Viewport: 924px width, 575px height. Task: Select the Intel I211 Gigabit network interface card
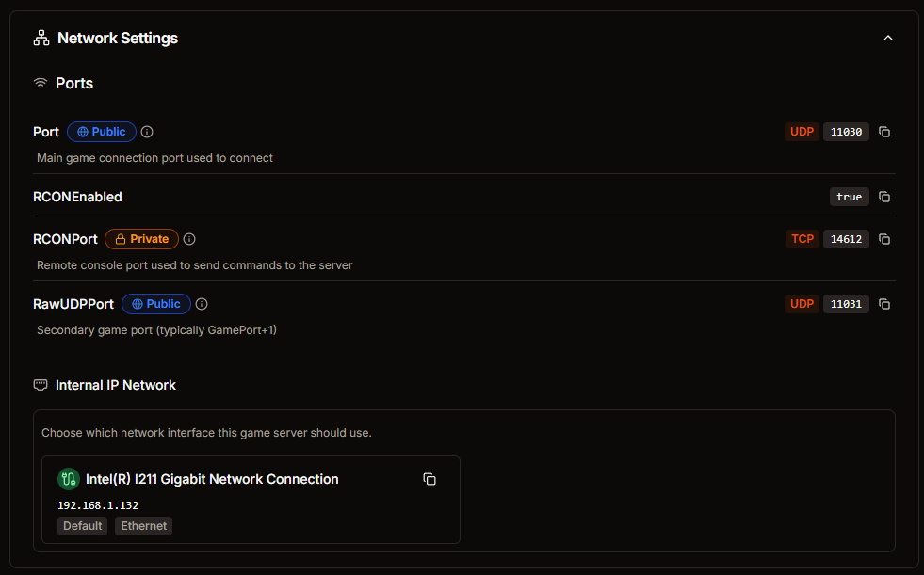point(251,500)
